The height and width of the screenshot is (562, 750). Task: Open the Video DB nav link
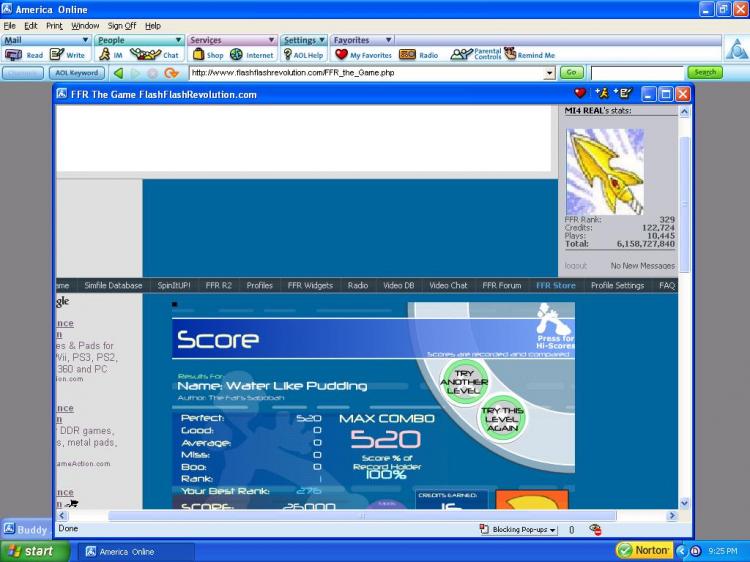398,286
